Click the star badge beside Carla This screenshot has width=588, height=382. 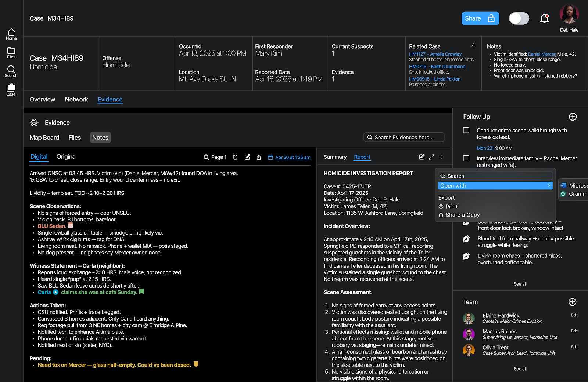[55, 292]
